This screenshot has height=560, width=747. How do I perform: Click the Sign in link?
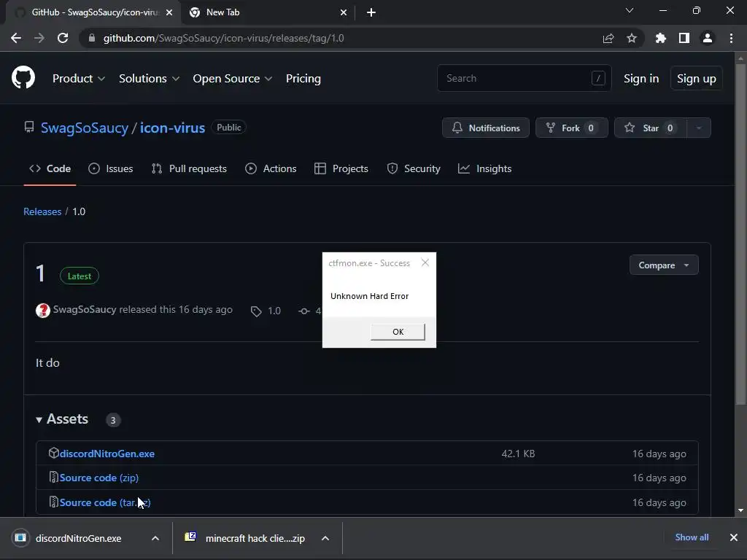[641, 79]
